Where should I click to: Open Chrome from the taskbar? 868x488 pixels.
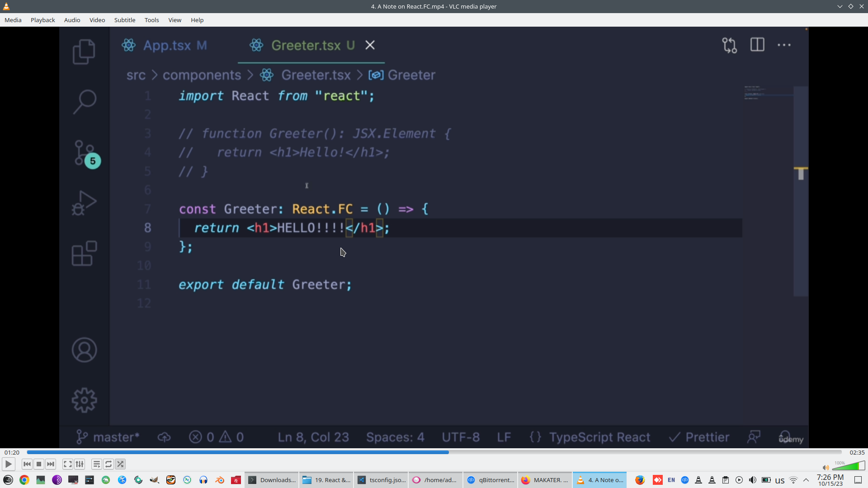coord(24,480)
